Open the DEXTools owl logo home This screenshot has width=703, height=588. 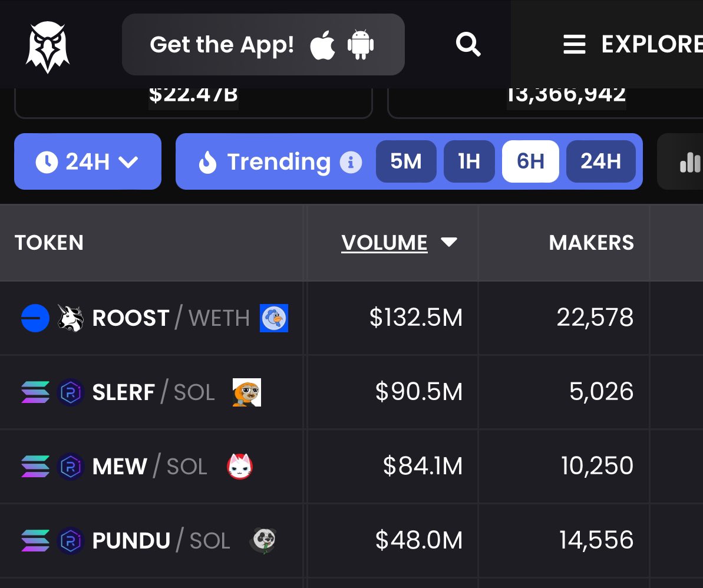48,47
